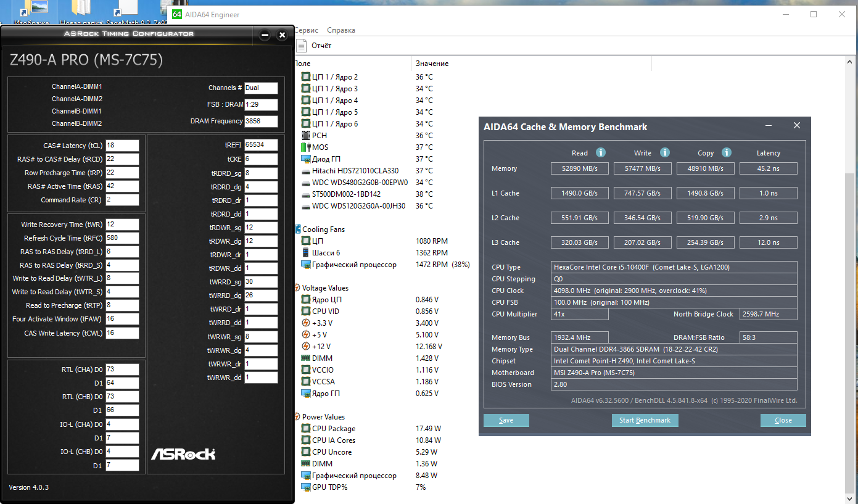Screen dimensions: 858x504
Task: Click the chip icon beside PCH
Action: coord(306,136)
